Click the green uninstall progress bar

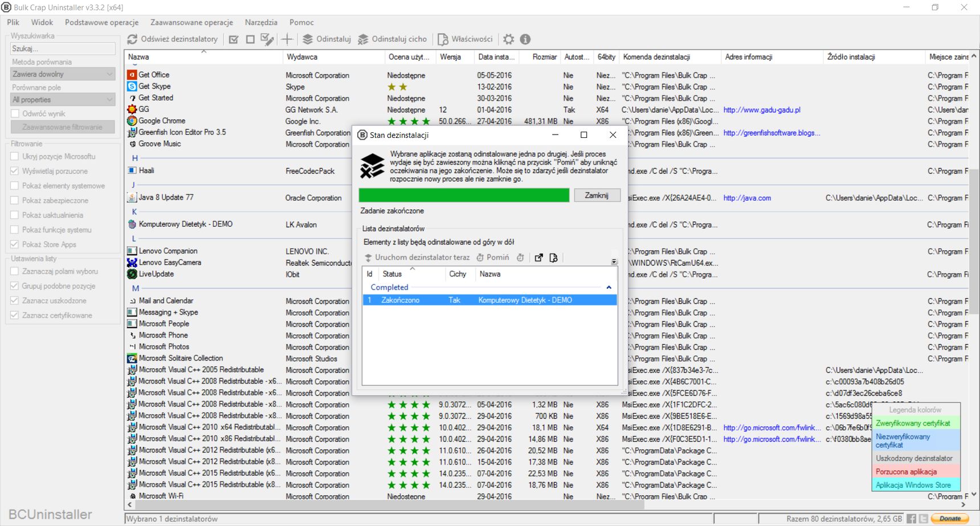point(464,195)
